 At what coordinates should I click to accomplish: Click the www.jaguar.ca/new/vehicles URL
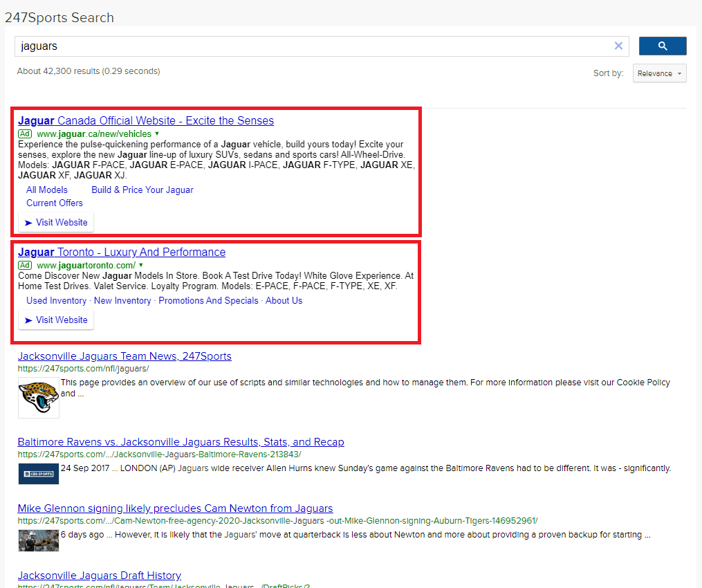click(94, 134)
